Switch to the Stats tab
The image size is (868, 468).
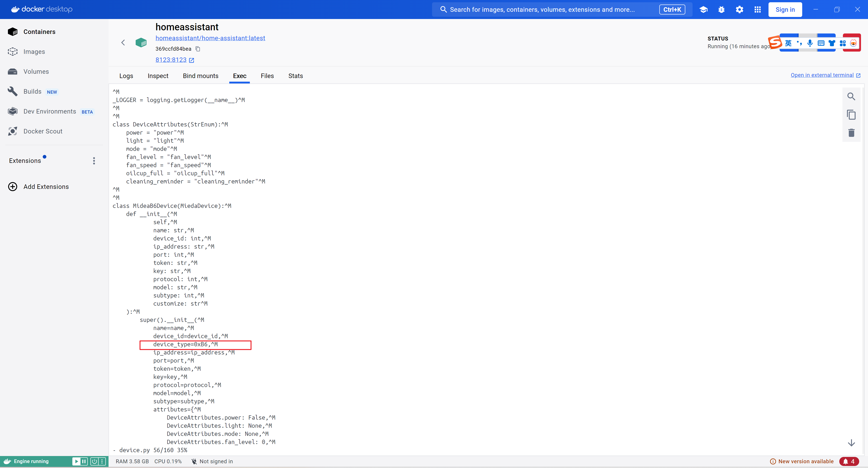pos(296,76)
